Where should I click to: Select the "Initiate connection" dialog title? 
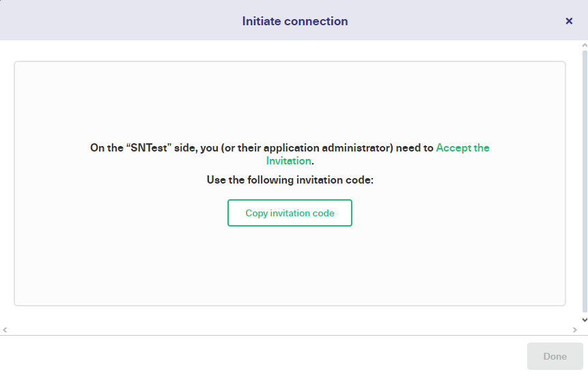pos(295,21)
